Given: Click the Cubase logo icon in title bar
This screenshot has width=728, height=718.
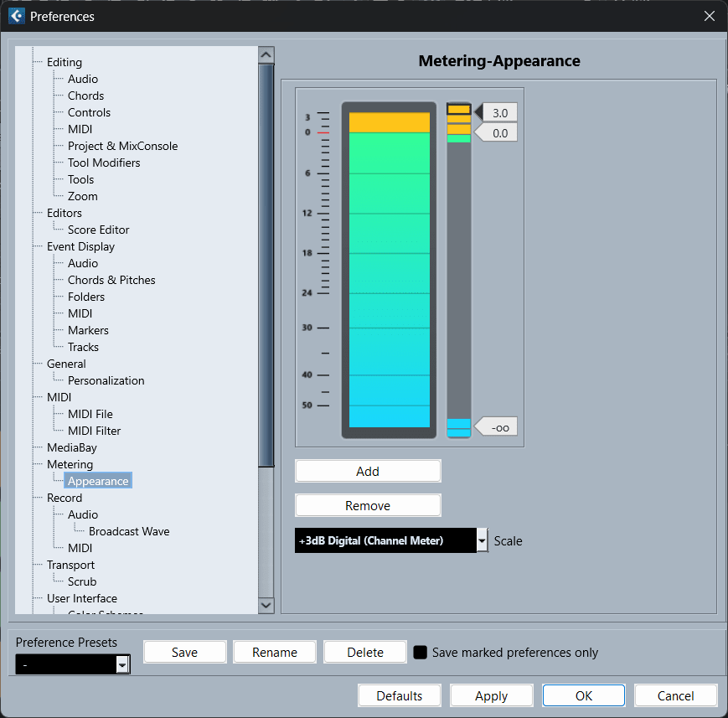Looking at the screenshot, I should click(x=16, y=16).
